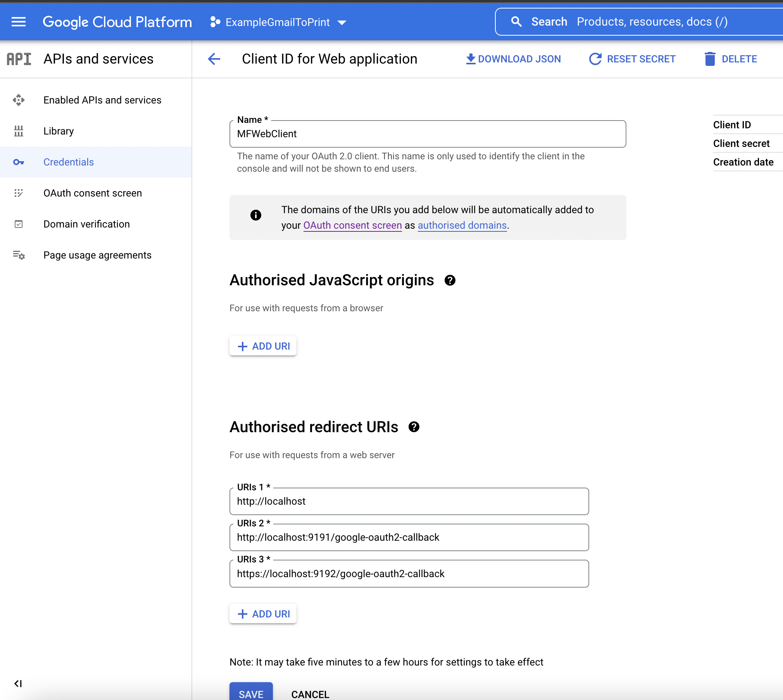Click the download icon beside DOWNLOAD JSON
This screenshot has width=783, height=700.
click(x=471, y=59)
